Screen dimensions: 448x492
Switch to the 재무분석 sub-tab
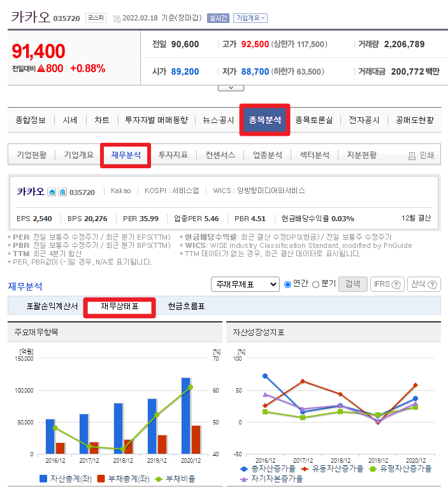pos(126,155)
